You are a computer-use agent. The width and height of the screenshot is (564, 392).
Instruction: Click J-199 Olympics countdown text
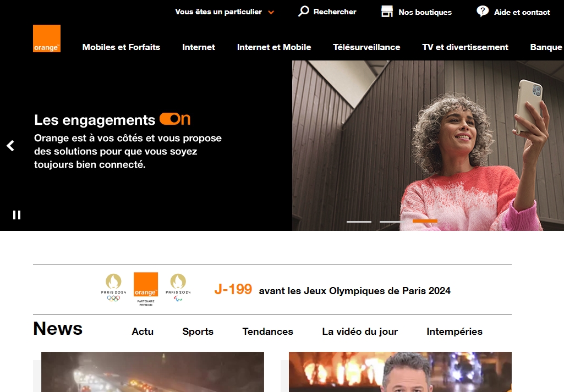pyautogui.click(x=233, y=289)
